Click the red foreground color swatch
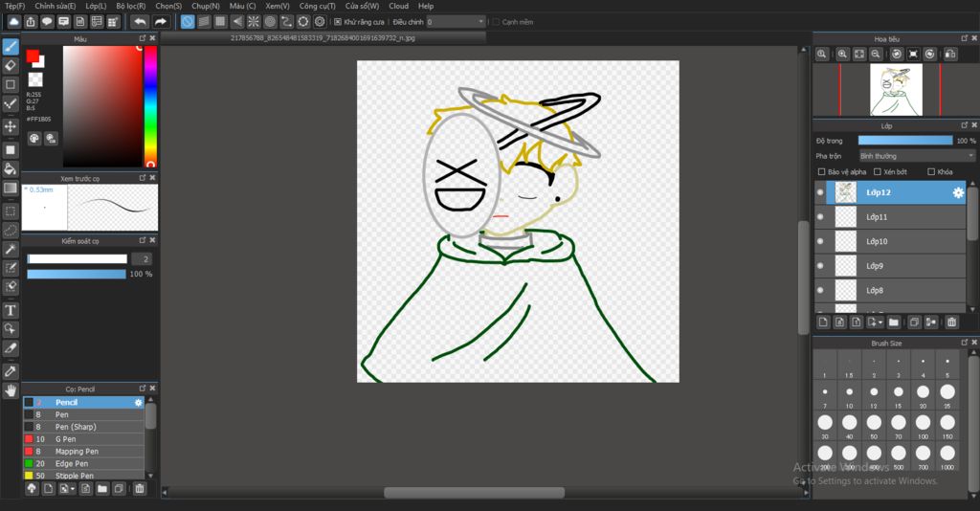This screenshot has height=511, width=980. click(x=33, y=56)
